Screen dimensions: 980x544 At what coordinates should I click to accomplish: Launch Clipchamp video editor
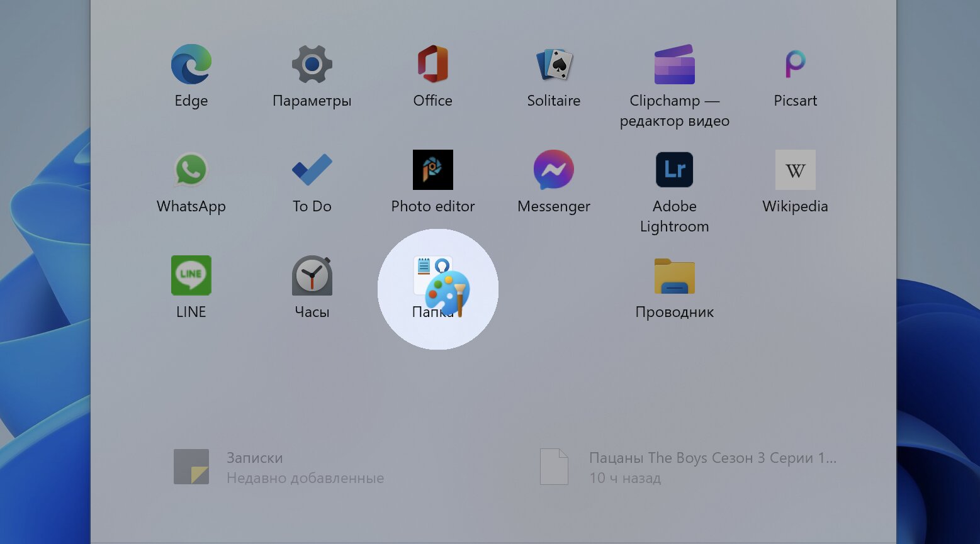(675, 64)
